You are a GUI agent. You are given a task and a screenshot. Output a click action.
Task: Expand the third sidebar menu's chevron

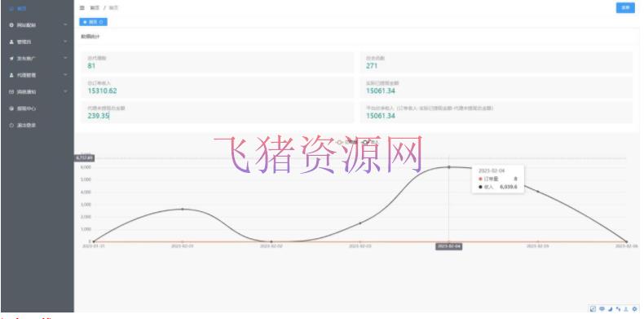pos(65,59)
